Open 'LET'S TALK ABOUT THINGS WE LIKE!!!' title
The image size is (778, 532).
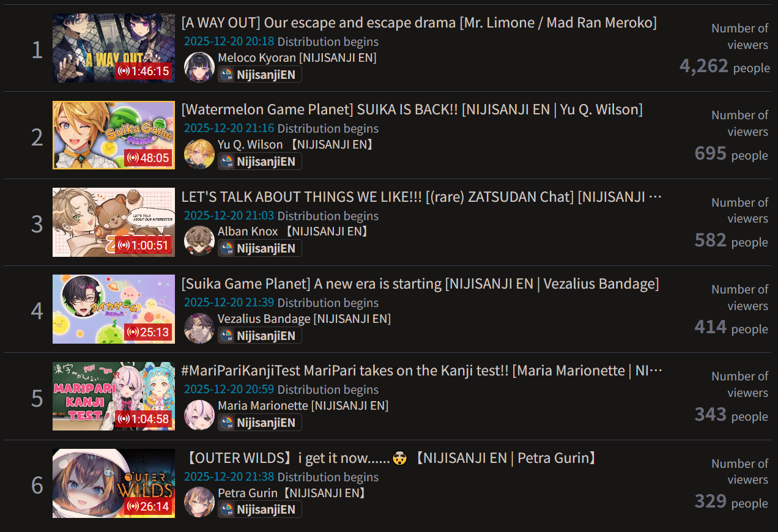coord(422,197)
